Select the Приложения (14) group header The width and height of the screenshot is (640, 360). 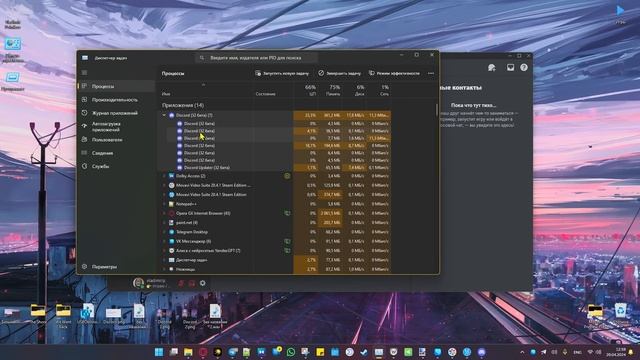tap(183, 105)
